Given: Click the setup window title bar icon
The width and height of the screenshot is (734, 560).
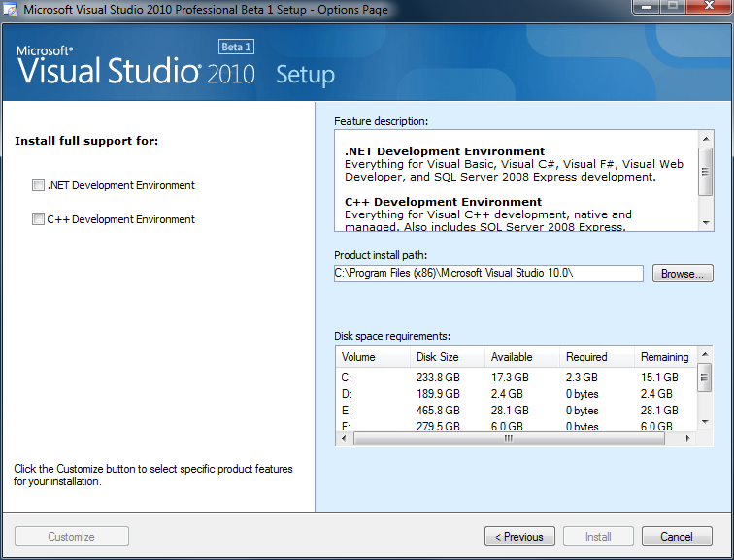Looking at the screenshot, I should pyautogui.click(x=11, y=10).
